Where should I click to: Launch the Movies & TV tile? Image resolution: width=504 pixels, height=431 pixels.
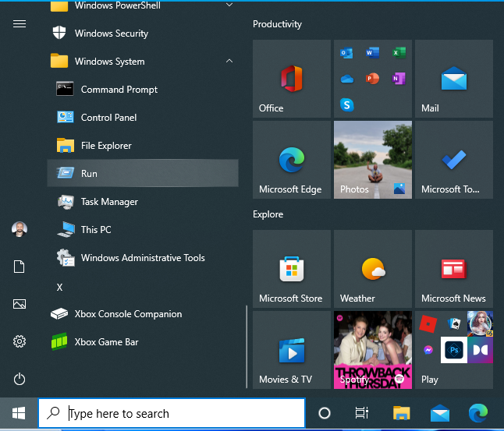pos(292,350)
